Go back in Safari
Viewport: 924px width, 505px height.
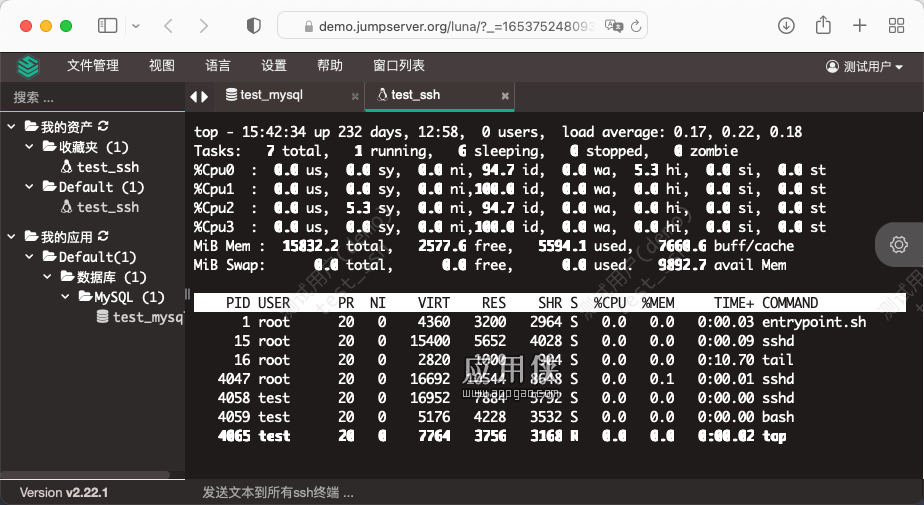pyautogui.click(x=169, y=25)
